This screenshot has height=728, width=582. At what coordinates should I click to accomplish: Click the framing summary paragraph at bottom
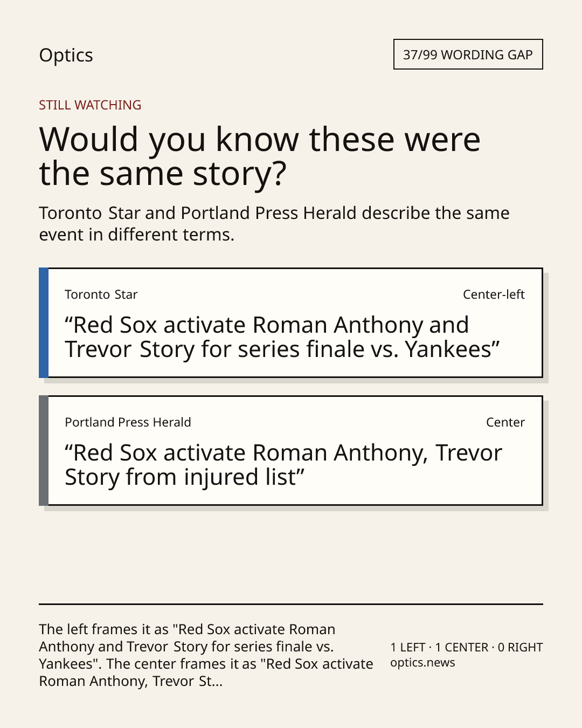[206, 655]
